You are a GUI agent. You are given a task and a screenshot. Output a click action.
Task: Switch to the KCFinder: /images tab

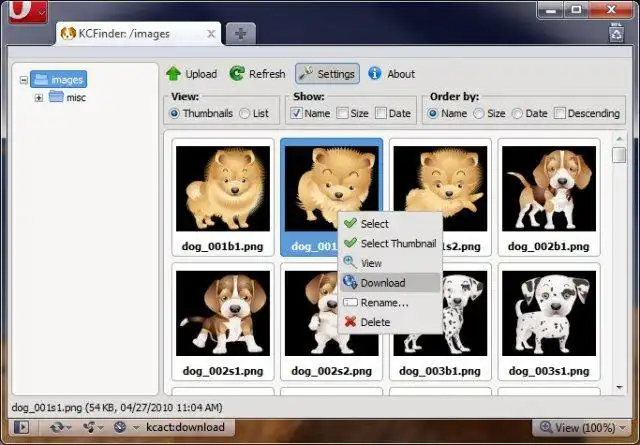(139, 33)
